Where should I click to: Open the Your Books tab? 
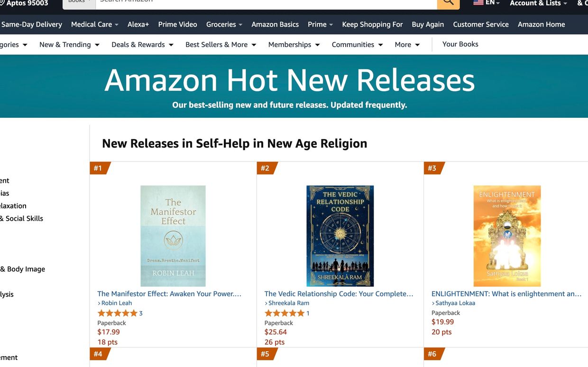coord(460,44)
